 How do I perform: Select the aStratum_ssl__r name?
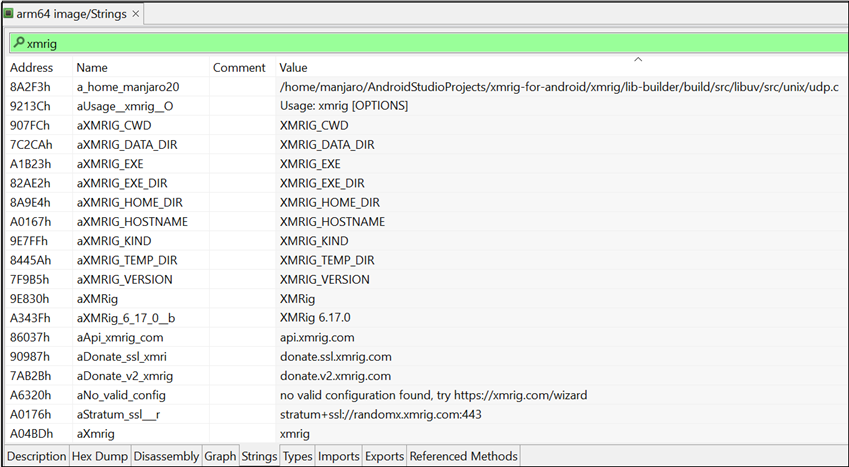pyautogui.click(x=118, y=414)
